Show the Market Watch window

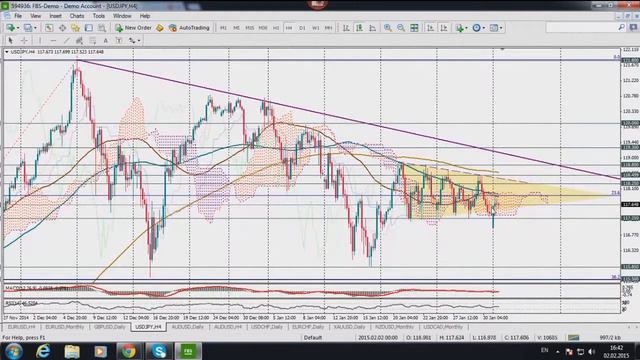[x=49, y=28]
